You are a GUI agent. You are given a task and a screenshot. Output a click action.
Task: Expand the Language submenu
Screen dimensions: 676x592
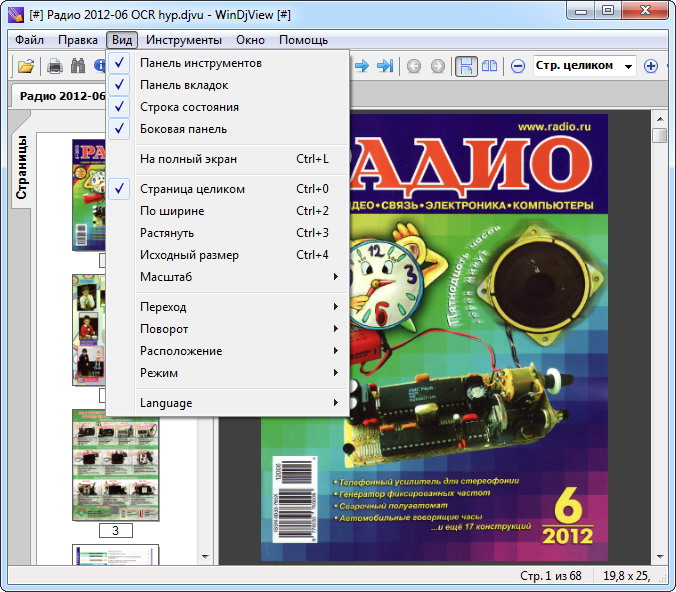pos(228,403)
